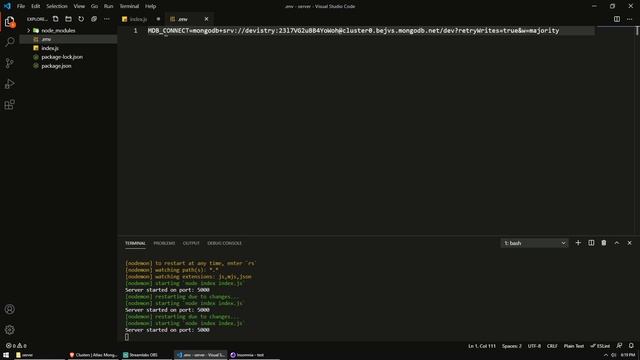Maximize the terminal panel with the up chevron
Screen dimensions: 640x360
click(617, 243)
